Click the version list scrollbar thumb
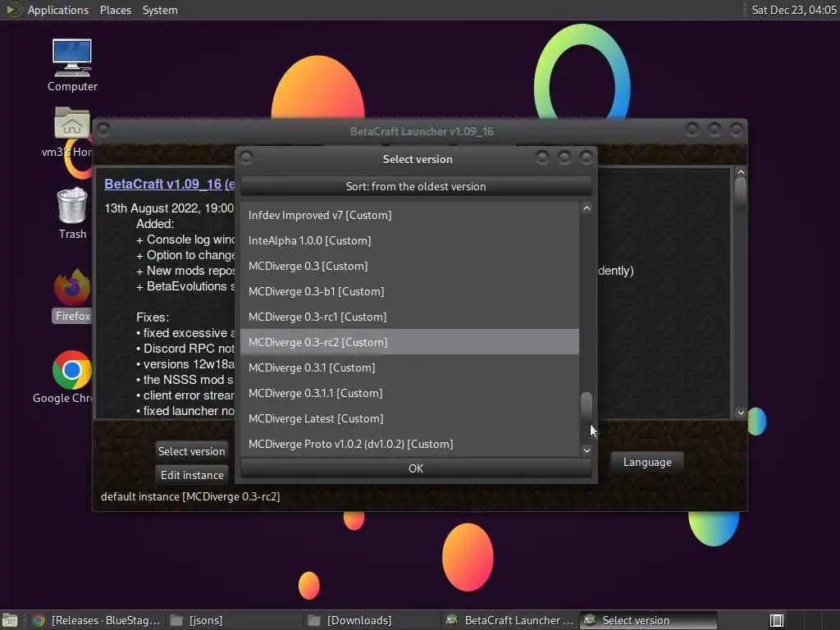The width and height of the screenshot is (840, 630). 587,406
